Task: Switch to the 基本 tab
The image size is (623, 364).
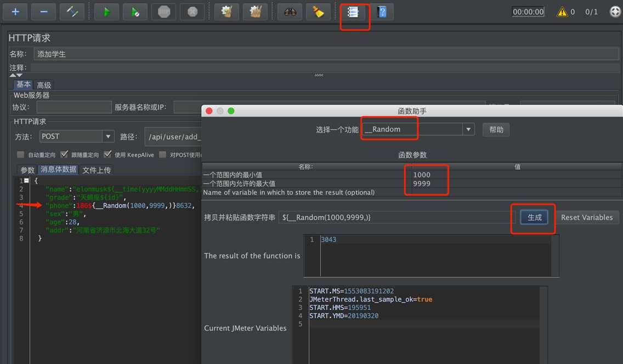Action: 23,84
